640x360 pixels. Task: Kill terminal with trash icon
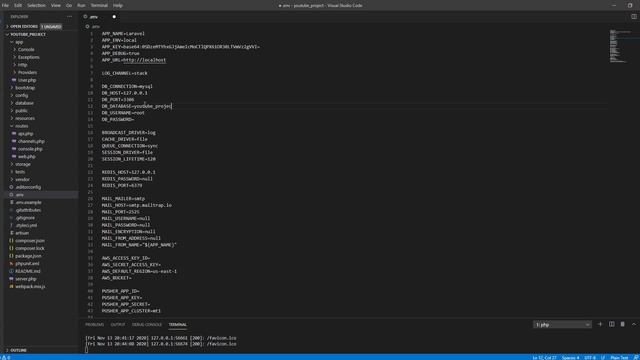point(622,324)
